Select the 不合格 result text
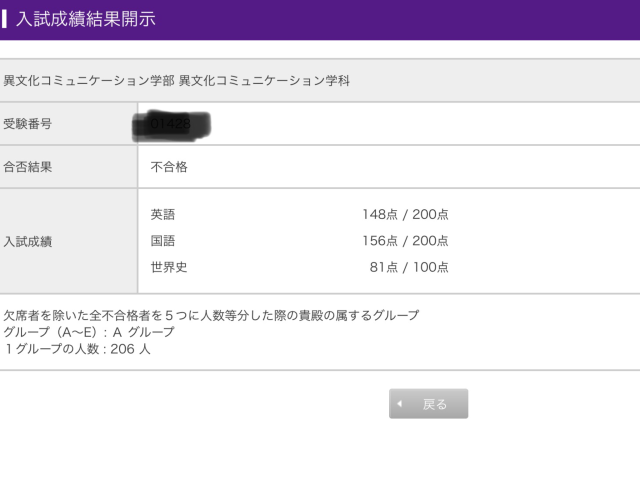The width and height of the screenshot is (640, 480). tap(169, 167)
